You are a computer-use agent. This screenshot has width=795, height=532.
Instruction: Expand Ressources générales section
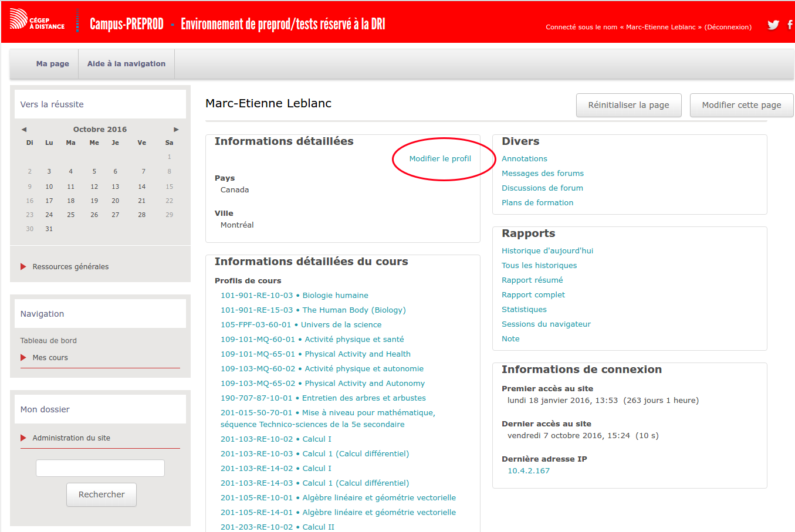pos(70,267)
